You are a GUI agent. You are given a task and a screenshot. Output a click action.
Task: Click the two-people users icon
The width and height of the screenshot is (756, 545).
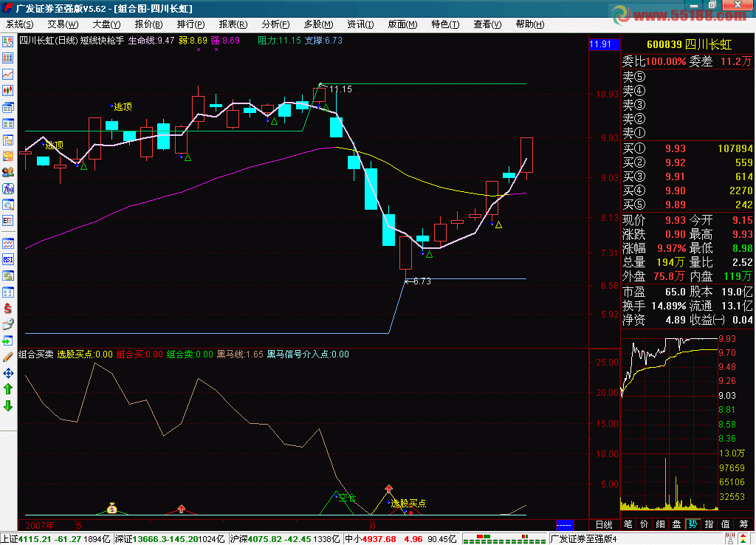point(7,172)
